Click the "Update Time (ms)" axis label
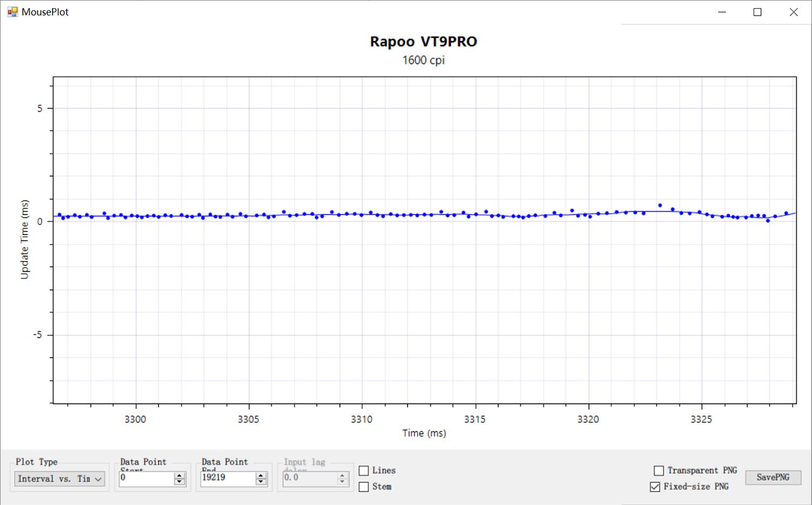This screenshot has height=505, width=812. [x=24, y=239]
